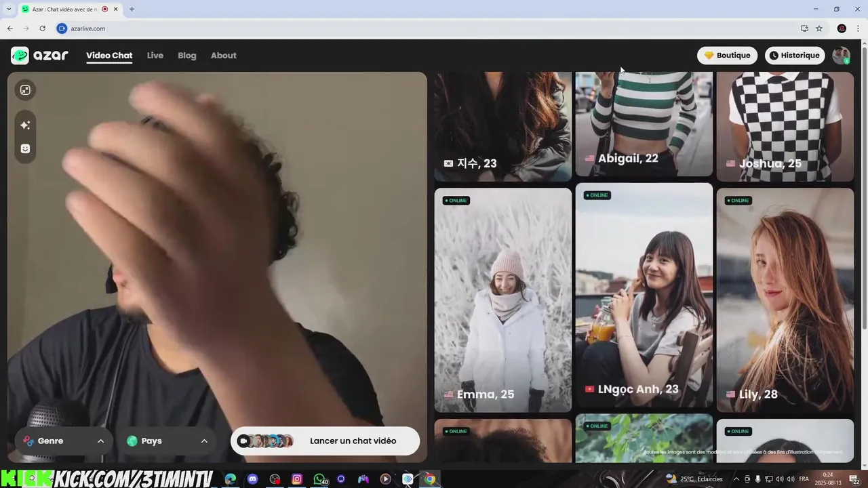The height and width of the screenshot is (488, 868).
Task: Open the media player icon in taskbar
Action: pos(385,479)
